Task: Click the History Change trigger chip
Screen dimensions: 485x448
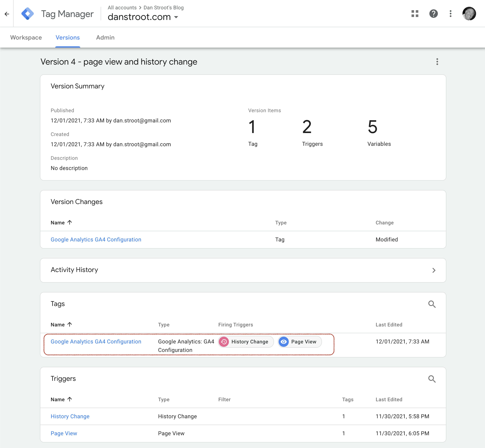Action: 246,342
